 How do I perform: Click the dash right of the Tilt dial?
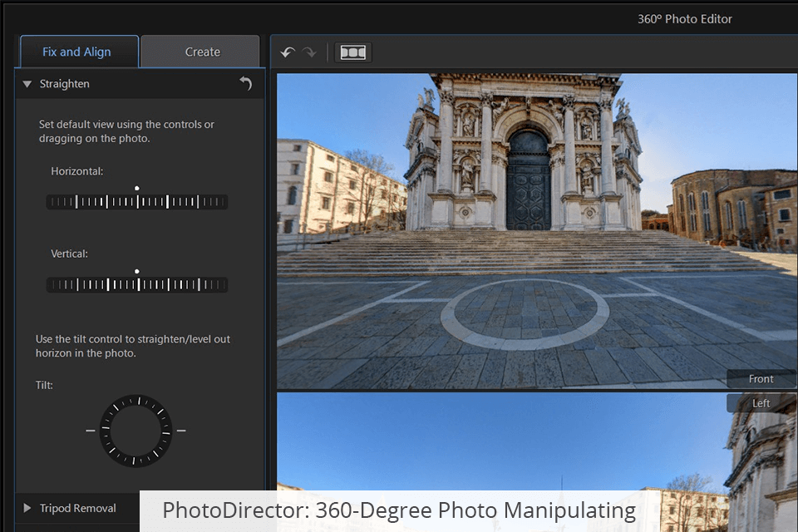coord(181,431)
